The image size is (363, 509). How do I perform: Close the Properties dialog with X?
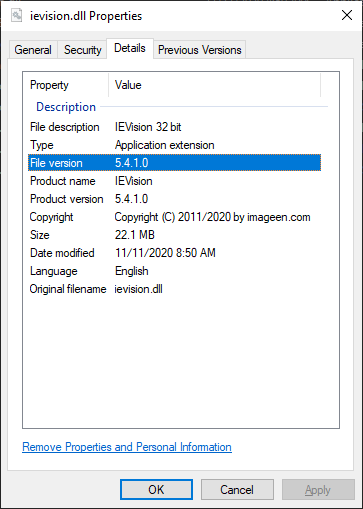[347, 15]
